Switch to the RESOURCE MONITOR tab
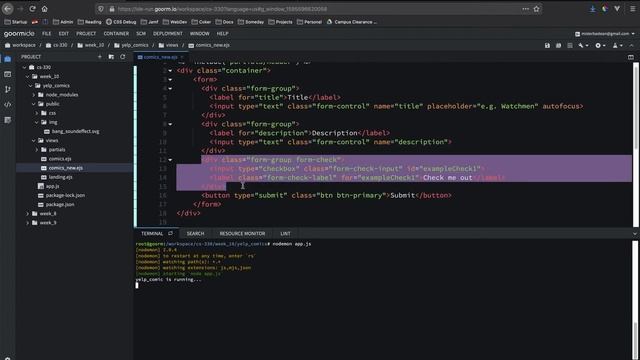The width and height of the screenshot is (640, 360). click(x=242, y=233)
